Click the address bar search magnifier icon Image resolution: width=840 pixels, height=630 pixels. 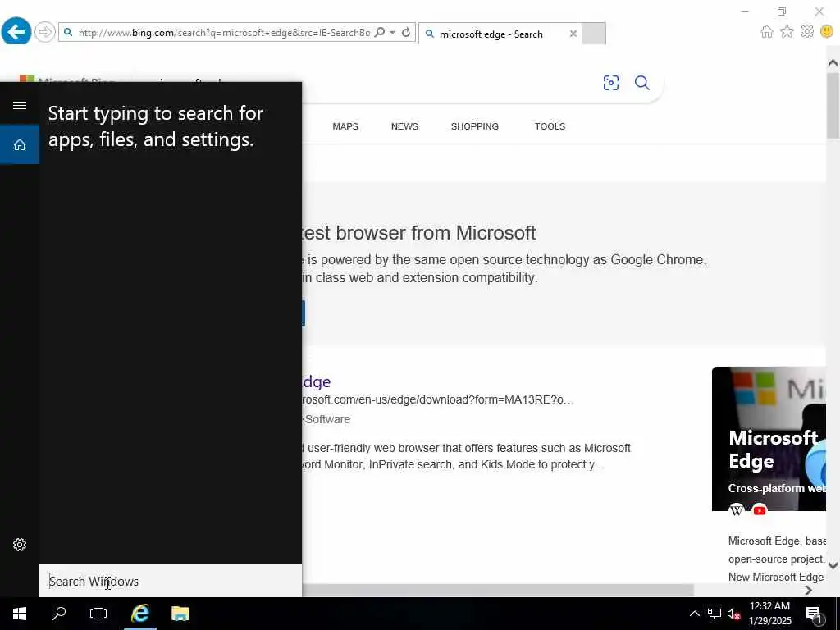[x=380, y=33]
